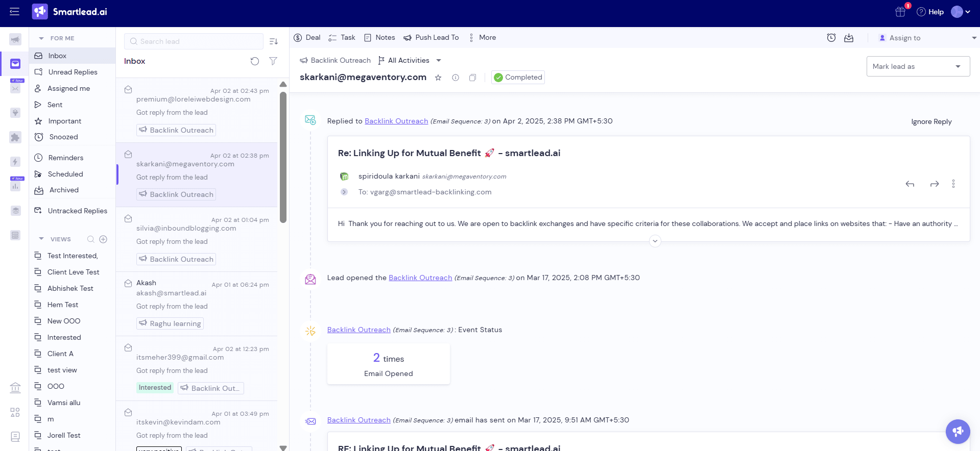Add a new view with plus icon

(x=103, y=239)
